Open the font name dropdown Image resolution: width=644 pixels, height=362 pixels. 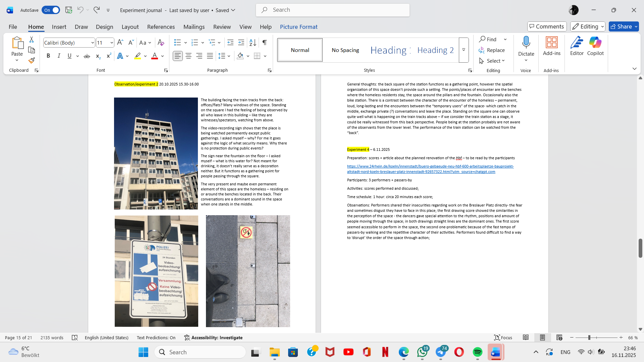tap(92, 43)
